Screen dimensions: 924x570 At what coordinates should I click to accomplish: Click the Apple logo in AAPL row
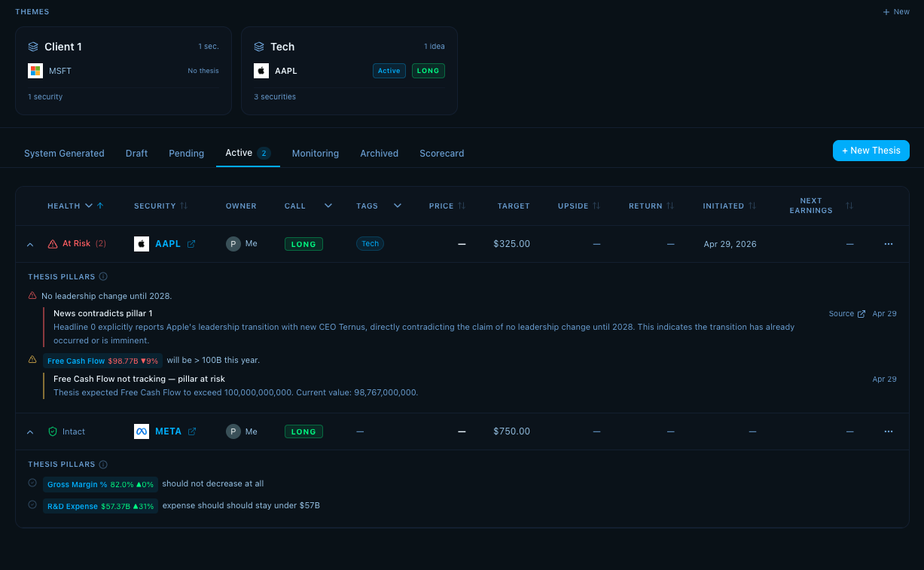142,244
